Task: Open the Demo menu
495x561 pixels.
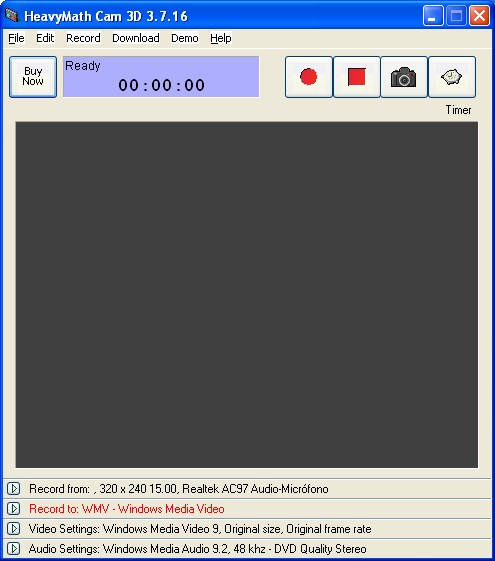Action: point(185,38)
